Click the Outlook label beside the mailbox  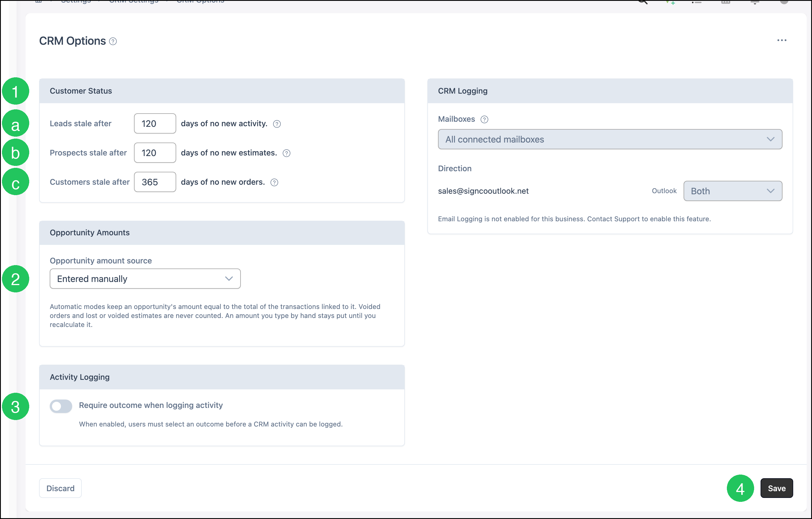click(x=664, y=191)
